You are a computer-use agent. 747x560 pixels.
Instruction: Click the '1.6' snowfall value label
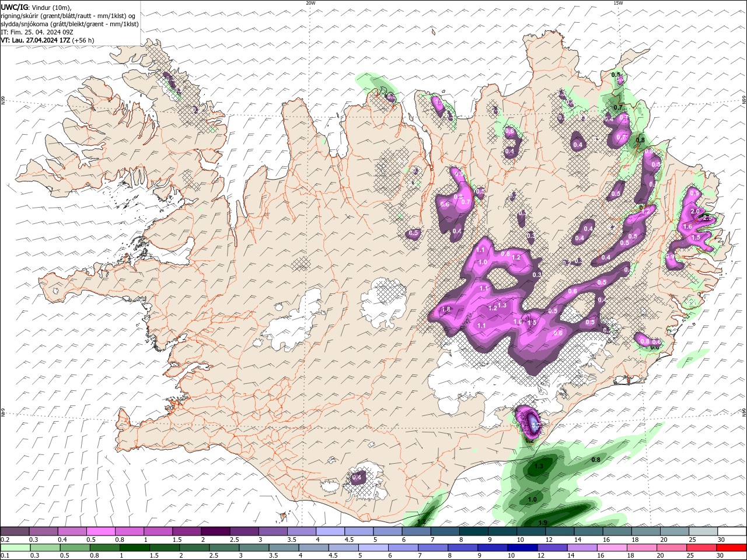coord(687,227)
